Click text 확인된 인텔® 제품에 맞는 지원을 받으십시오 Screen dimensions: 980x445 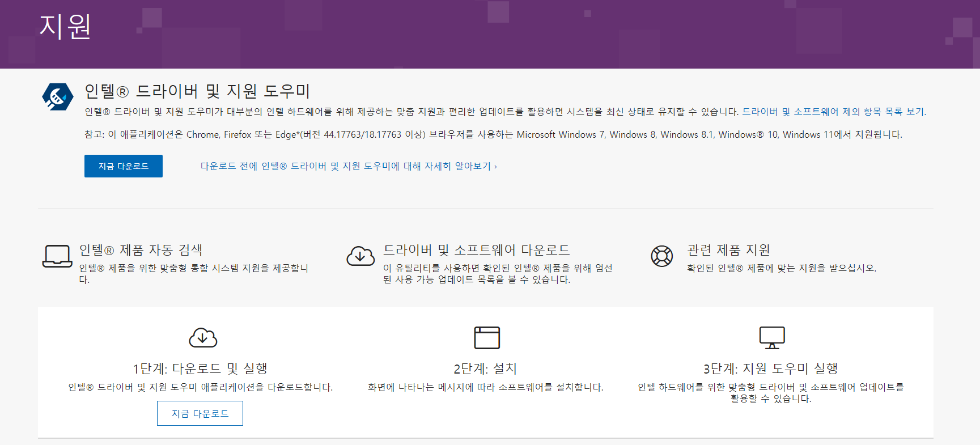[x=782, y=268]
